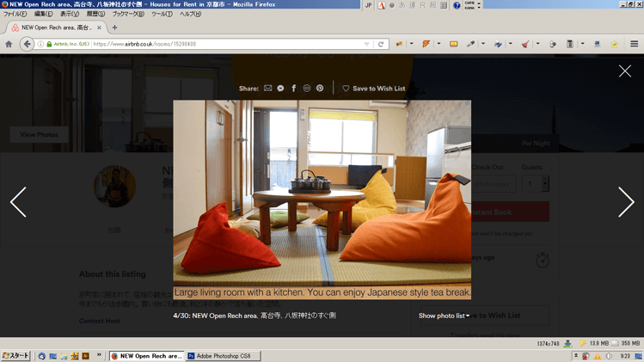
Task: Open the Firefox hamburger menu
Action: (x=634, y=44)
